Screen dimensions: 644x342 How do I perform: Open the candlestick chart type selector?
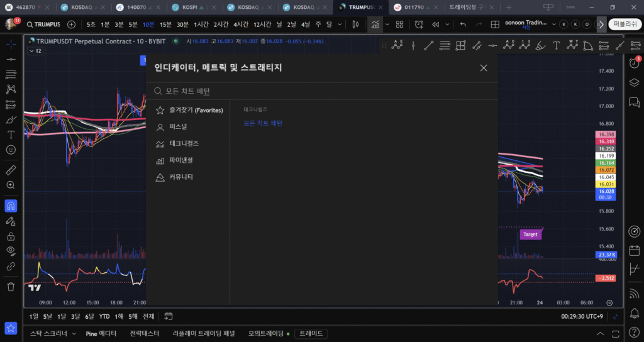click(x=356, y=25)
